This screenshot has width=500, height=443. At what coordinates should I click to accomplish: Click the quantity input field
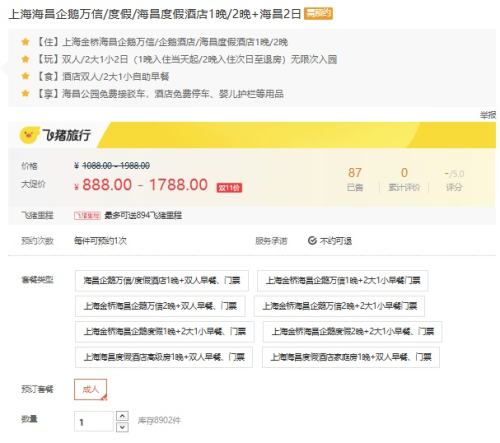[94, 422]
